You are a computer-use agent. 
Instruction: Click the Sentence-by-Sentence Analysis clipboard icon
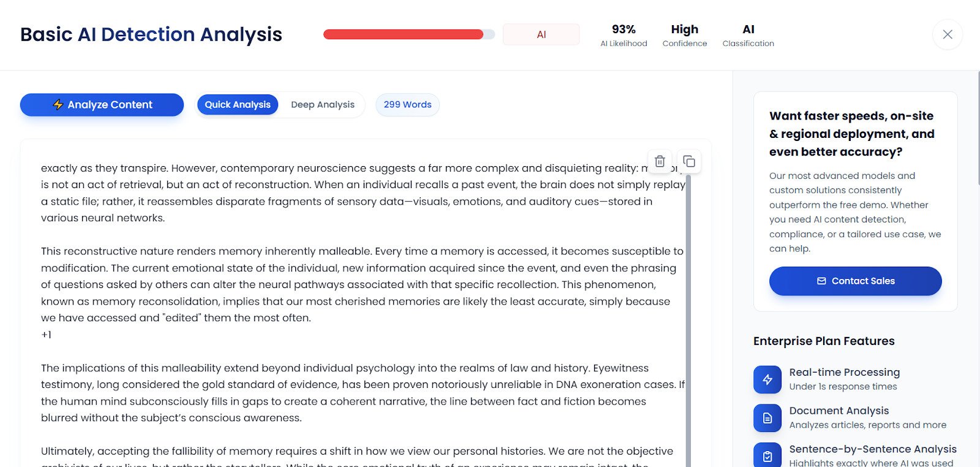767,456
